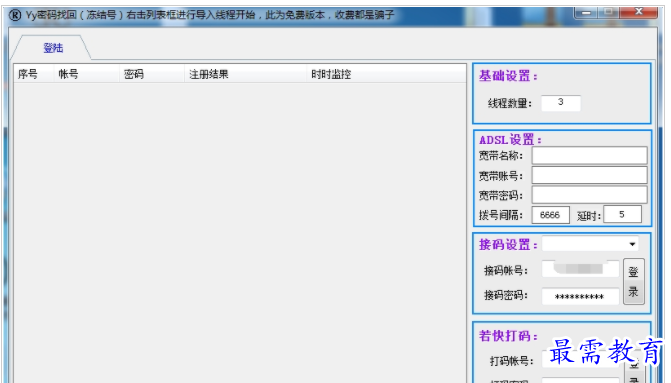Maximize the Yy密码找回 window
This screenshot has width=671, height=383.
[x=609, y=12]
